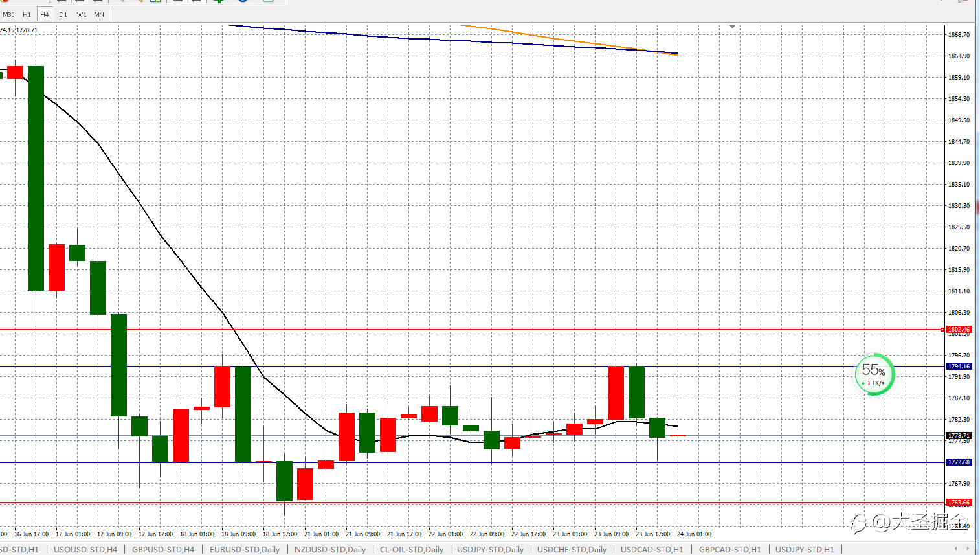
Task: Switch to EURUSD-STD,Daily chart tab
Action: [x=245, y=549]
